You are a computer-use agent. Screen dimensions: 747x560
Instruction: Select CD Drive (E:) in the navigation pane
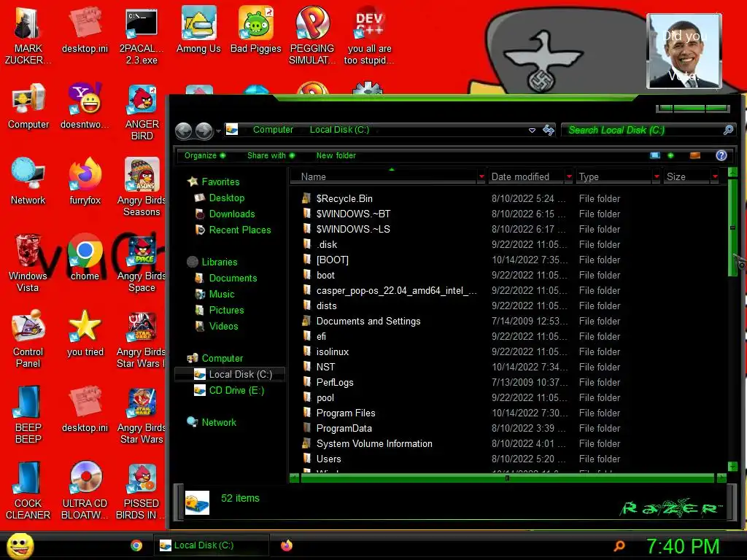pos(236,391)
